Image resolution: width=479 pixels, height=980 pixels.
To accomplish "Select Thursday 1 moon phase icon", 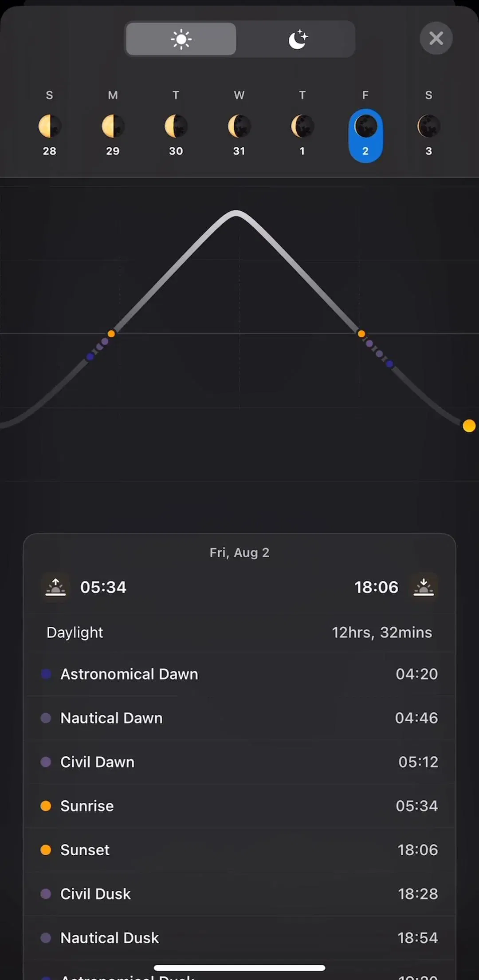I will [x=302, y=126].
